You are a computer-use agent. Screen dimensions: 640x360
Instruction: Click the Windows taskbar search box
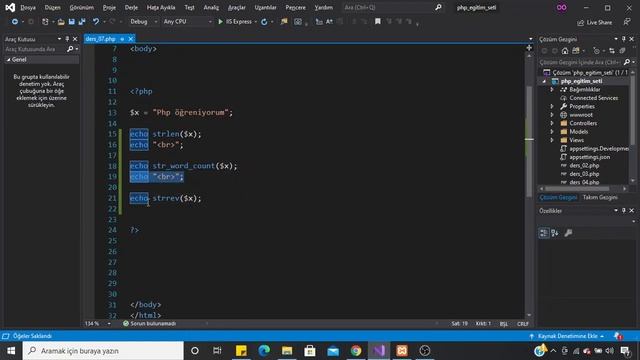pyautogui.click(x=103, y=351)
